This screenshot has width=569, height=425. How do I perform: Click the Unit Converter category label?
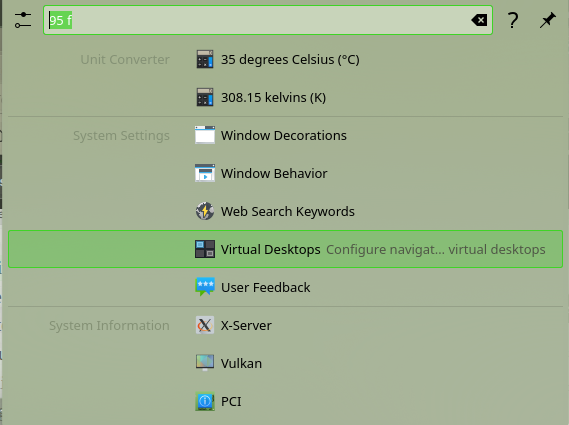point(125,60)
